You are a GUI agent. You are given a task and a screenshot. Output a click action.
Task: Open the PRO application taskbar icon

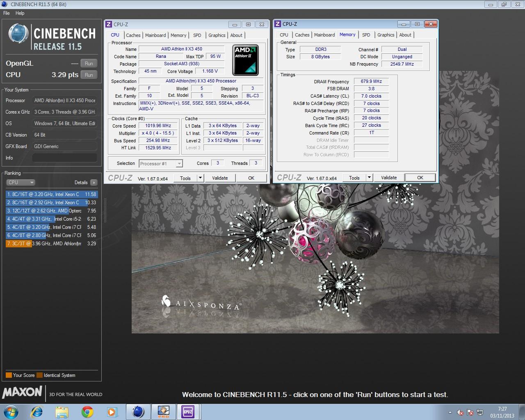pos(163,411)
